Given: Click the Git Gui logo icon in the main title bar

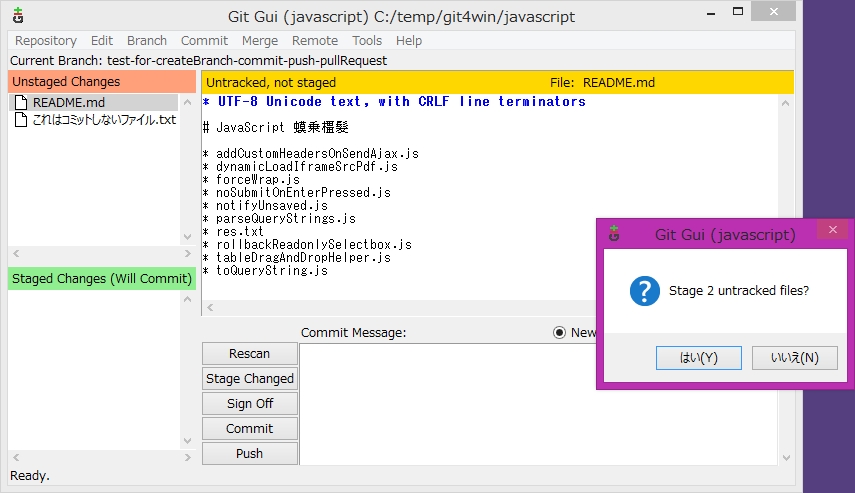Looking at the screenshot, I should (x=18, y=16).
